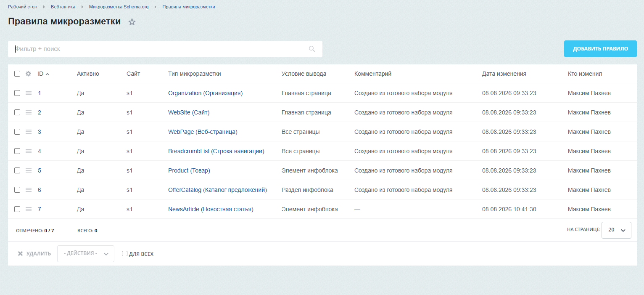The height and width of the screenshot is (295, 644).
Task: Check the Organization rule row
Action: (x=17, y=93)
